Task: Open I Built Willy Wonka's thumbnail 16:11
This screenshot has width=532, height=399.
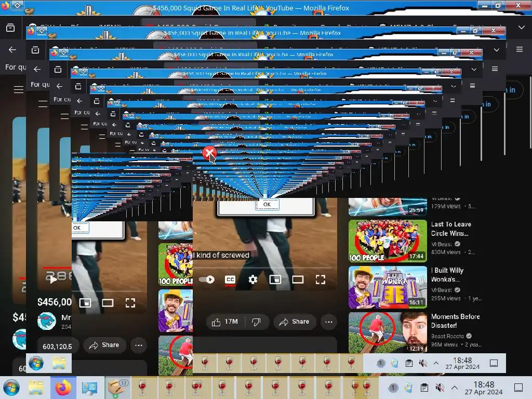Action: tap(388, 287)
